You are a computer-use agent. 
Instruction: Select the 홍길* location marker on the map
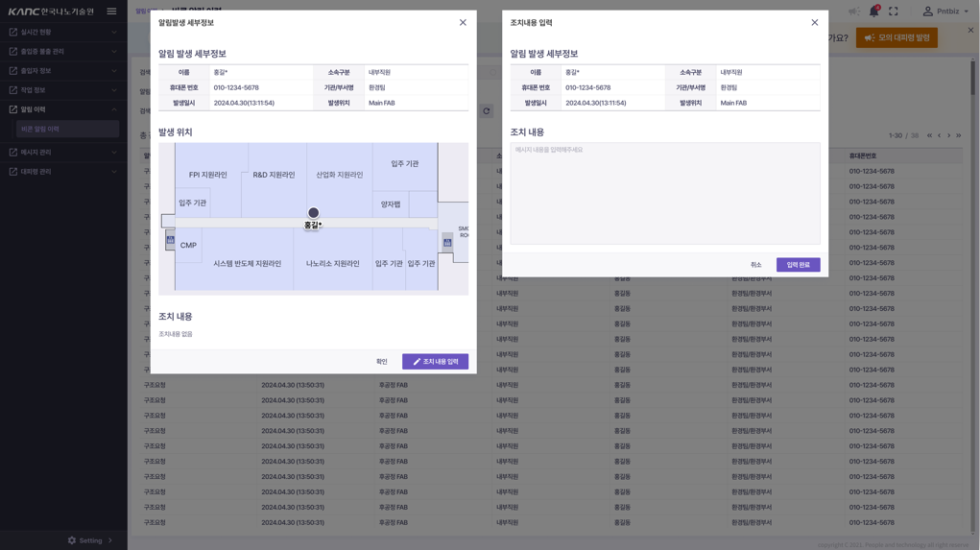[313, 213]
